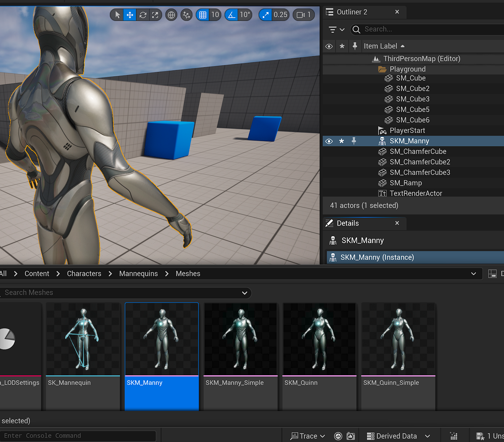Toggle rotation angle snapping
Image resolution: width=504 pixels, height=442 pixels.
point(231,15)
